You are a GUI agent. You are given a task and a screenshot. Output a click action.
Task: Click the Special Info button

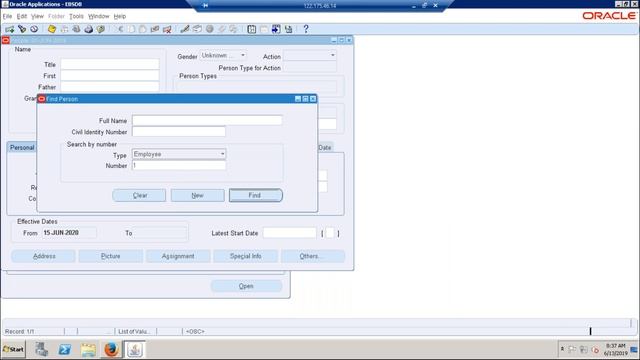pos(245,256)
